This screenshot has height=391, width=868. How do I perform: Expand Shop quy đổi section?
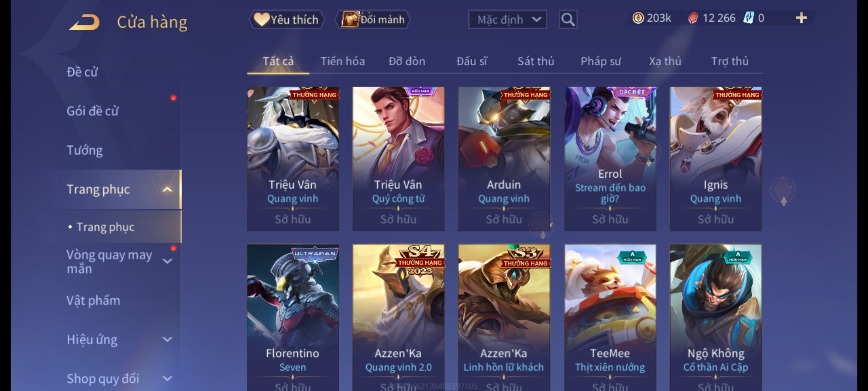point(167,379)
